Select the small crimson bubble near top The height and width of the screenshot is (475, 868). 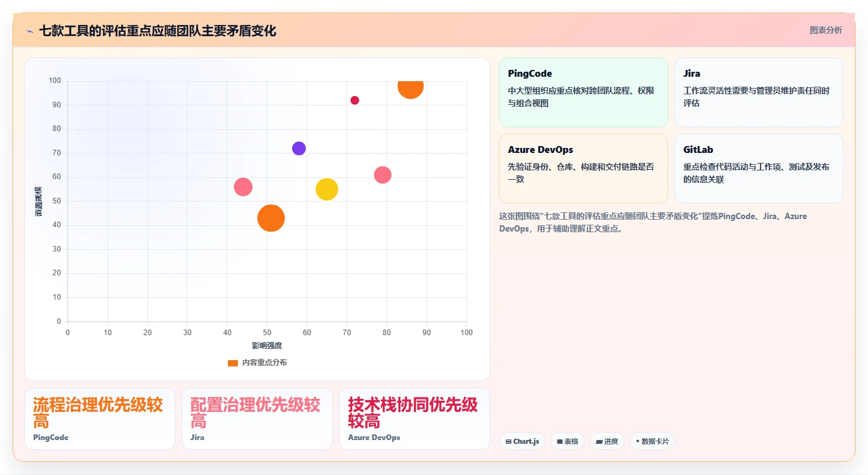pyautogui.click(x=355, y=100)
